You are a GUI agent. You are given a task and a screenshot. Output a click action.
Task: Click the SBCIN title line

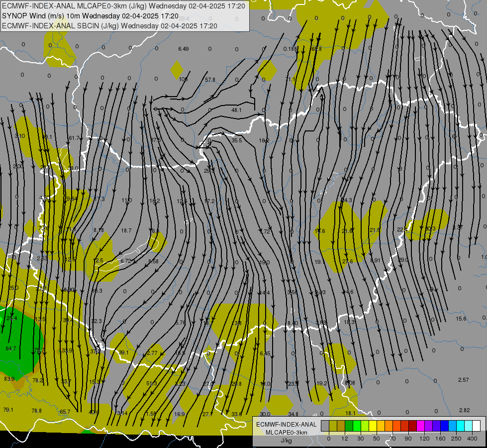tap(109, 26)
